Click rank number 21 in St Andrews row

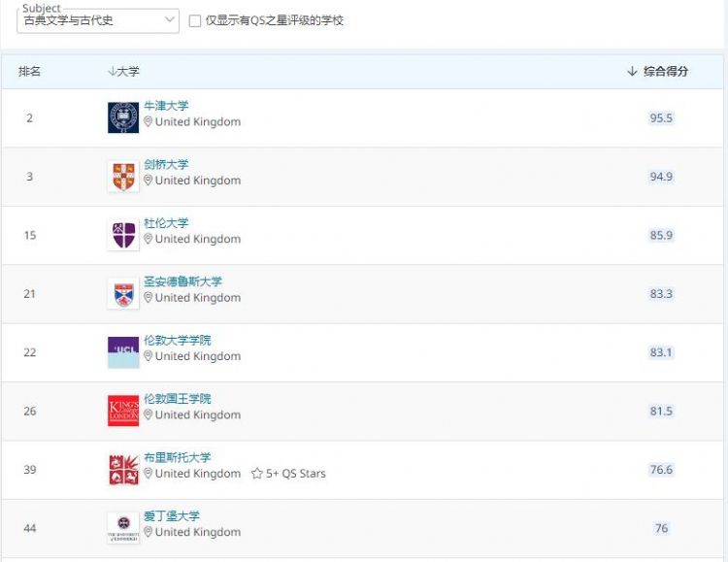pyautogui.click(x=30, y=293)
